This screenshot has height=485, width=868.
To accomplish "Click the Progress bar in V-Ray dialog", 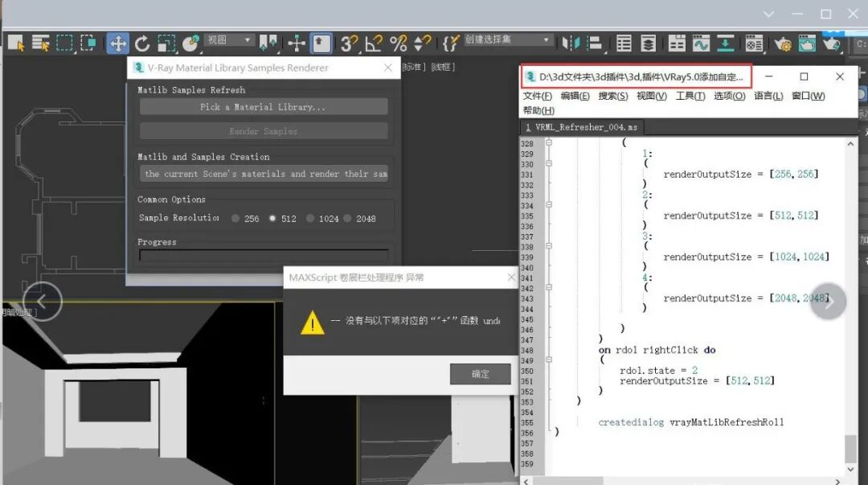I will coord(264,256).
